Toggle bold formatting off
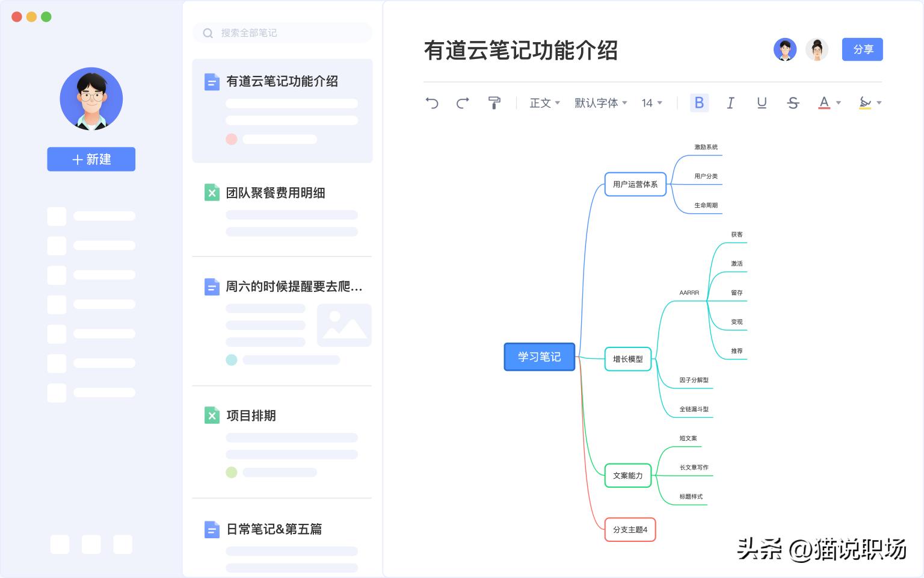Image resolution: width=924 pixels, height=578 pixels. [x=699, y=103]
